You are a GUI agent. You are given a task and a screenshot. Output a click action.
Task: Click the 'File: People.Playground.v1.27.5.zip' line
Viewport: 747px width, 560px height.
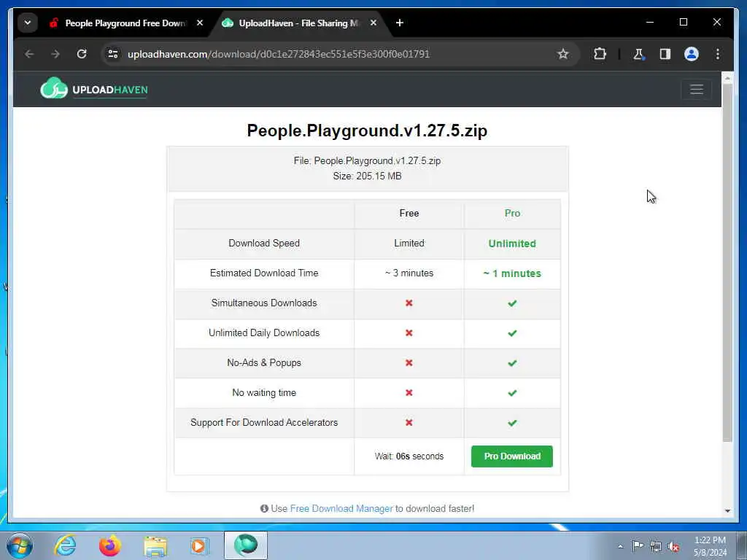click(x=367, y=161)
